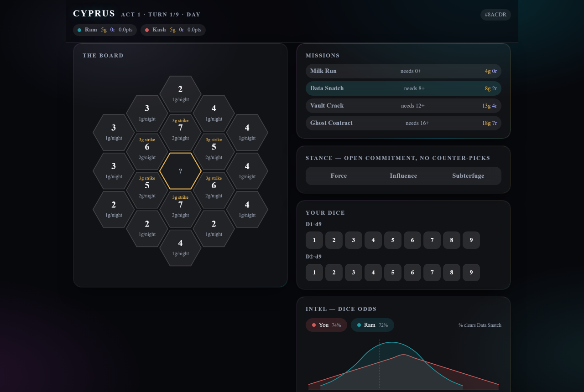This screenshot has height=392, width=584.
Task: Toggle the Ram 72% odds legend chip
Action: [x=372, y=325]
